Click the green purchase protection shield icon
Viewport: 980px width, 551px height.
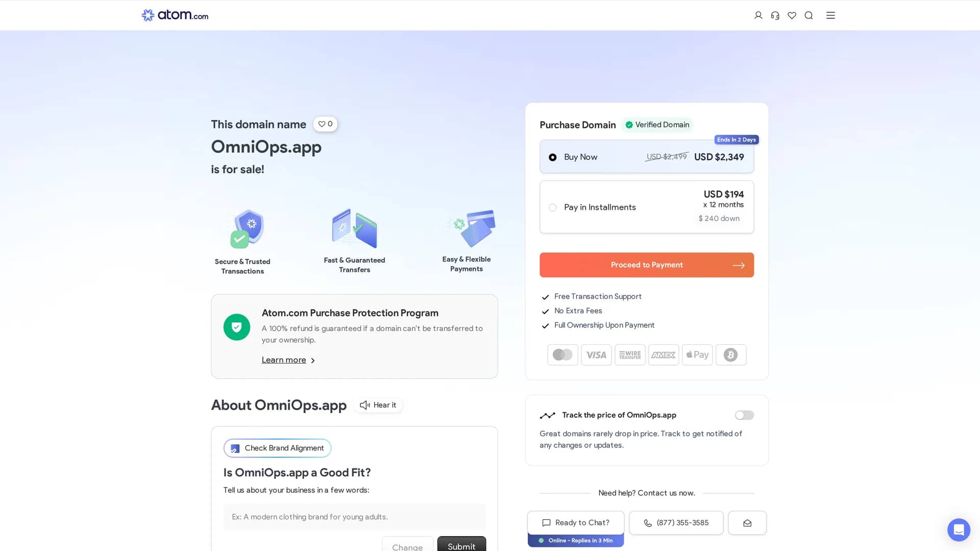(x=237, y=327)
